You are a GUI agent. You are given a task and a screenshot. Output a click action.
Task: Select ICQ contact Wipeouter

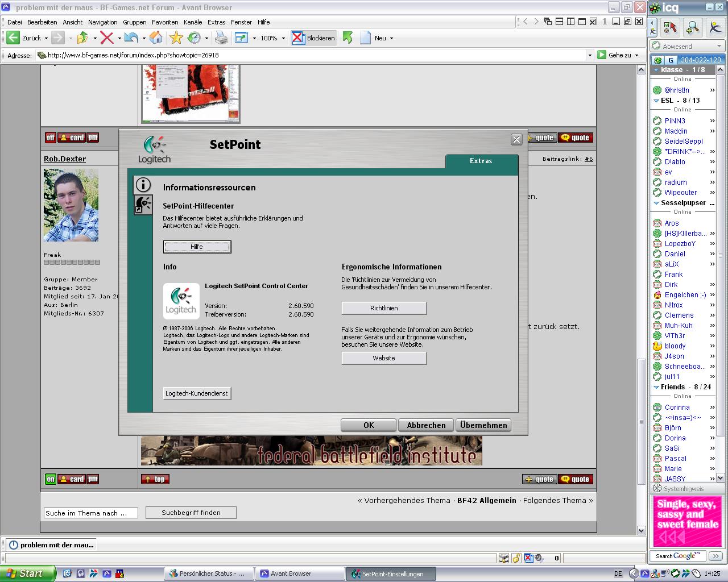coord(681,193)
